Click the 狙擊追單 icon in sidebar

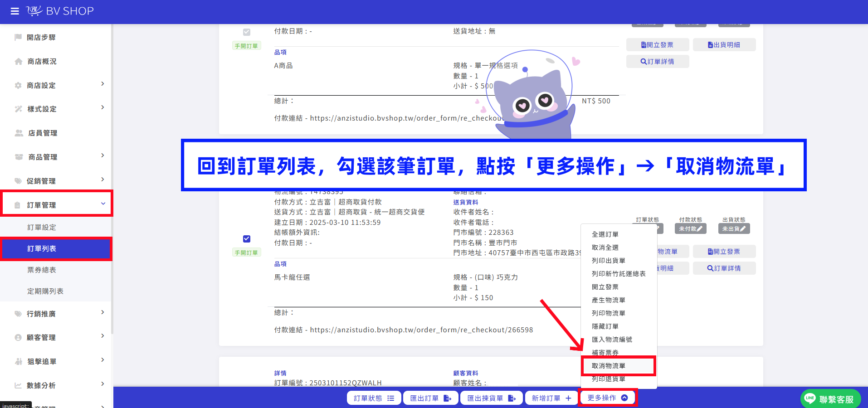point(19,361)
